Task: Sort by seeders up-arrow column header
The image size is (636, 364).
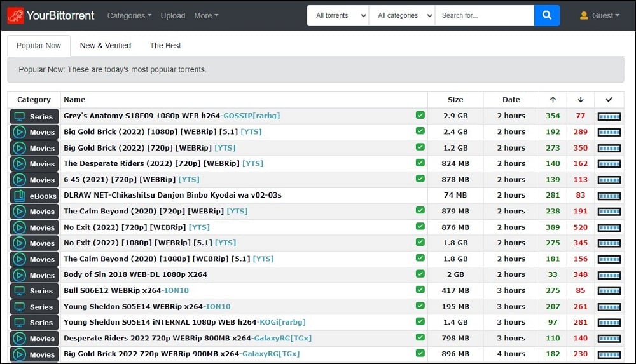Action: point(553,100)
